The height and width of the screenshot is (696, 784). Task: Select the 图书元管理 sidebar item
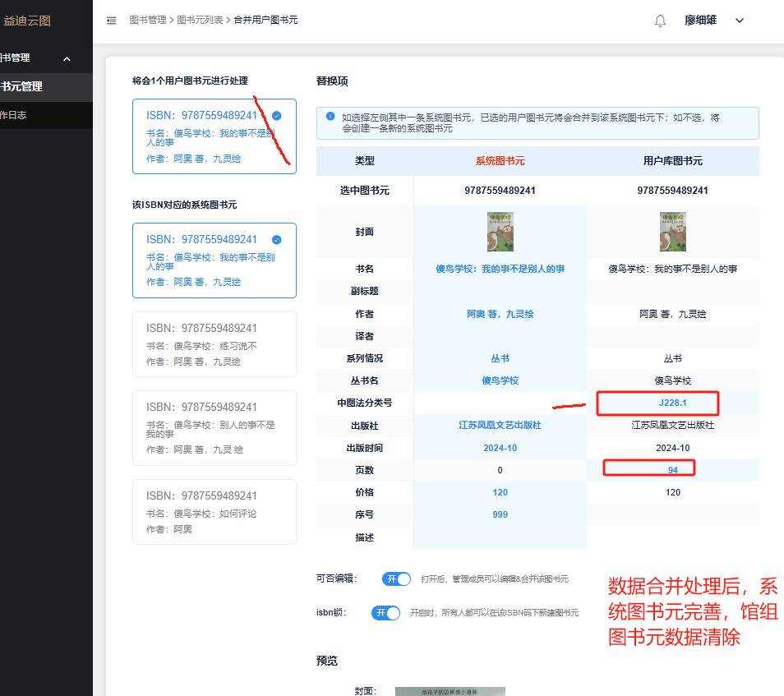point(21,86)
